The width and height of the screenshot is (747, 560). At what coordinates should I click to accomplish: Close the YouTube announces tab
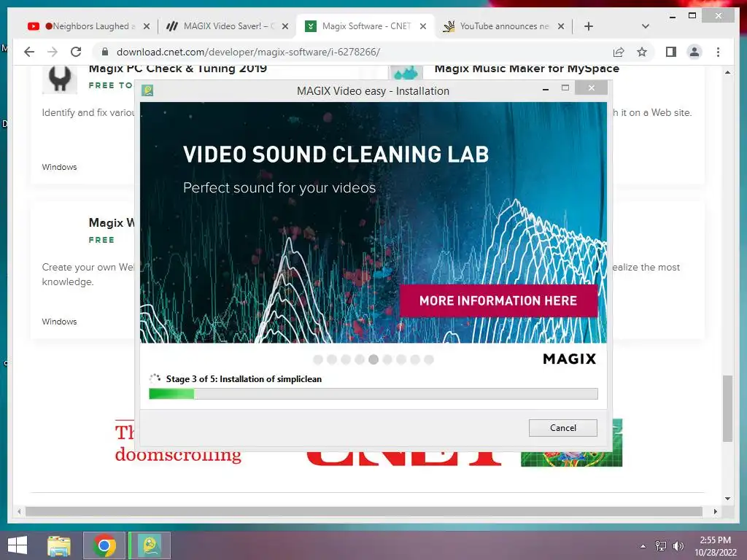point(561,26)
